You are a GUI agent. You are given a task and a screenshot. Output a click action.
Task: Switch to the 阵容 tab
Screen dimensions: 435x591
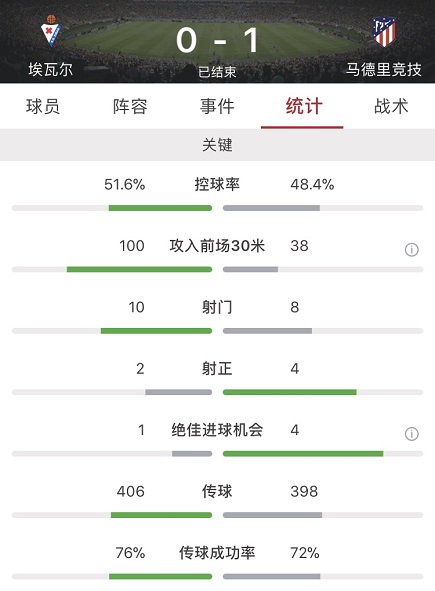pyautogui.click(x=130, y=106)
